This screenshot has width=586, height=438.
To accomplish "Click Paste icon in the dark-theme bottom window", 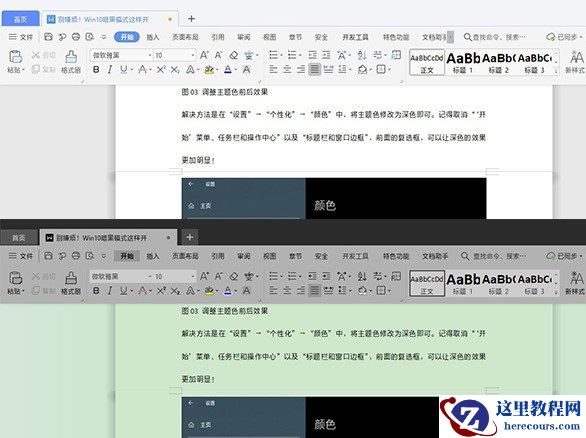I will (x=15, y=278).
